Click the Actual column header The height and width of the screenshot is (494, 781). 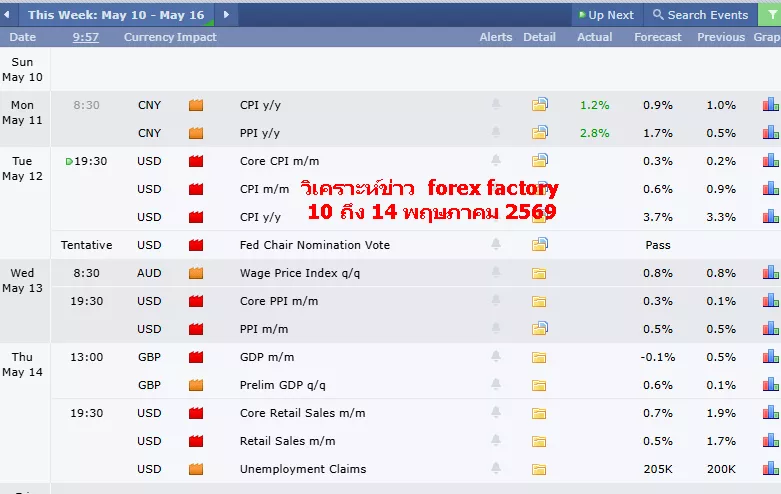click(594, 37)
